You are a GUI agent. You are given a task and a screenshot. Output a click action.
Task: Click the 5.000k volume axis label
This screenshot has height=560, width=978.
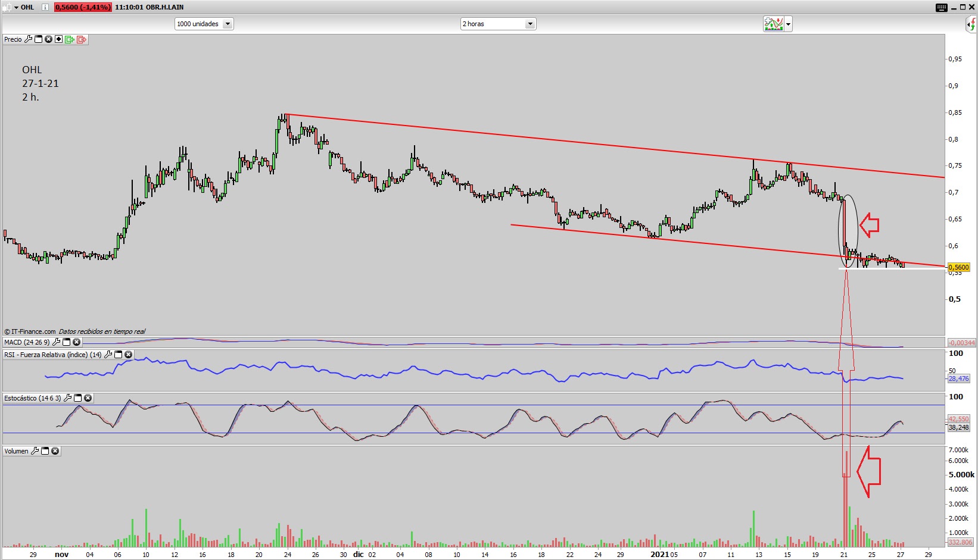pos(961,475)
